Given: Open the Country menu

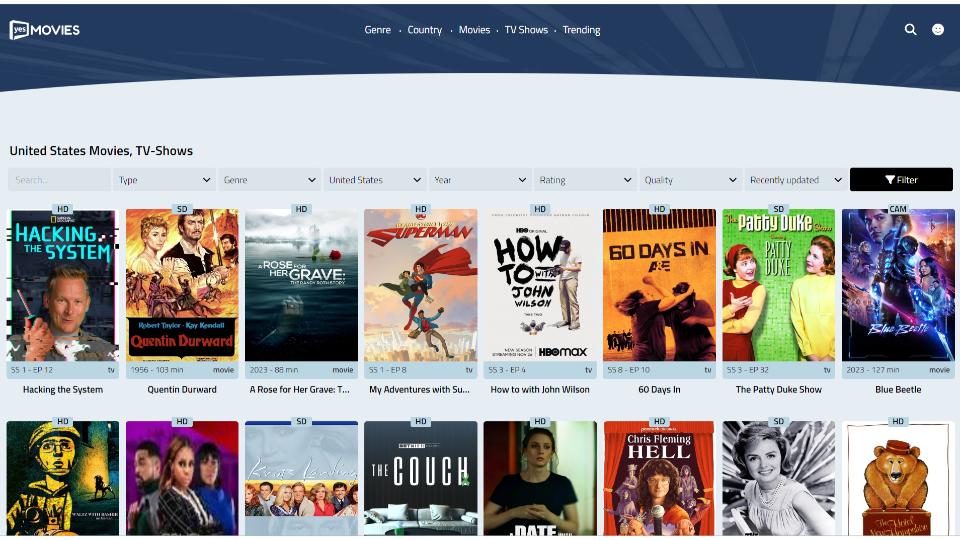Looking at the screenshot, I should coord(424,29).
